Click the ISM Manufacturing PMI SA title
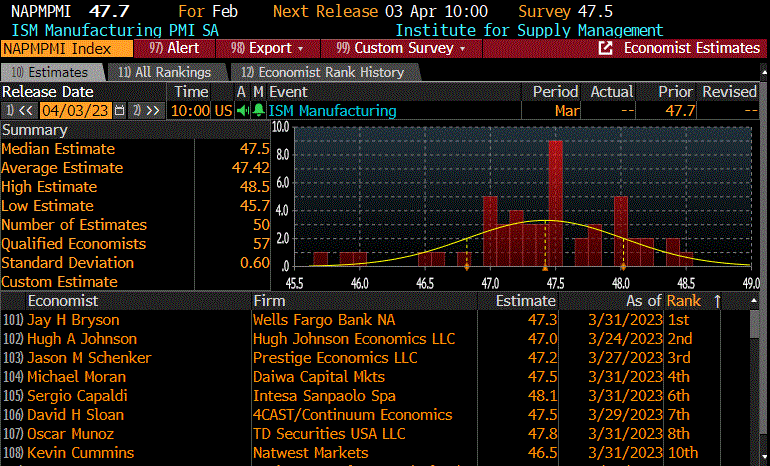The image size is (770, 466). click(x=115, y=30)
